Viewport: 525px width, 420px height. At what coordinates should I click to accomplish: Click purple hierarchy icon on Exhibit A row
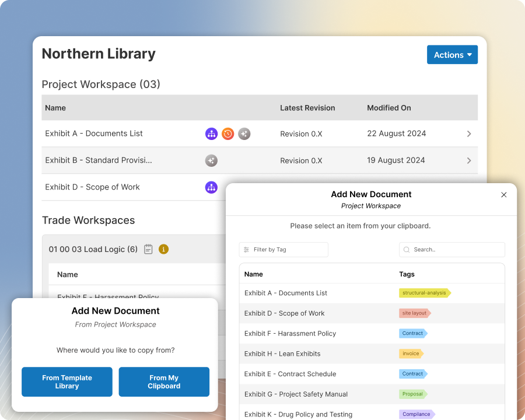[211, 134]
